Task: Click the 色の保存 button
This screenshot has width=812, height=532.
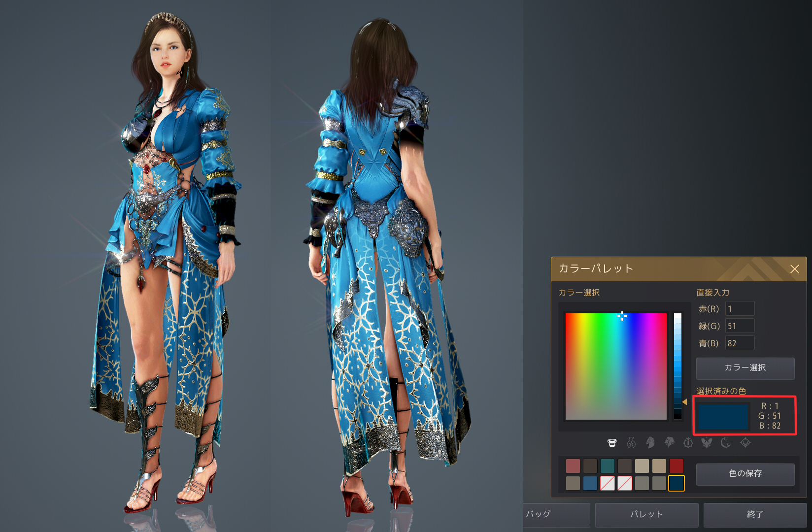Action: point(745,474)
